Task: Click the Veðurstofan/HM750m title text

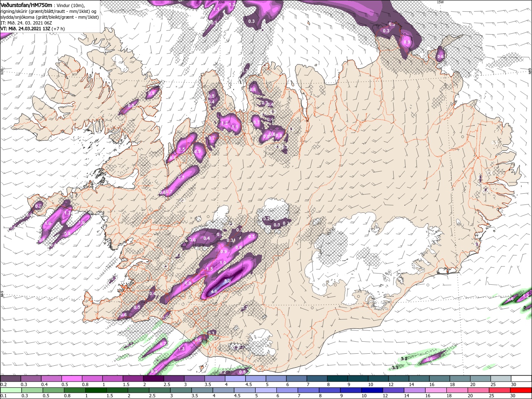Action: [27, 5]
